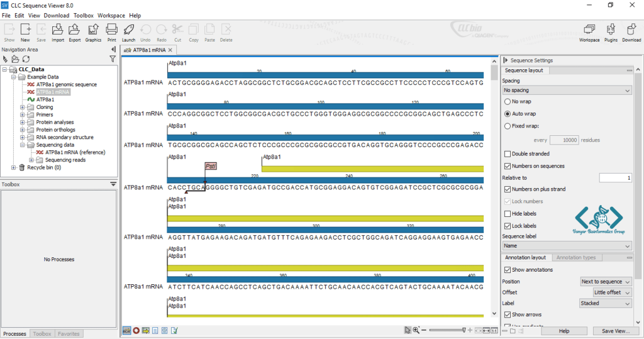Toggle the Hide labels checkbox
Image resolution: width=644 pixels, height=339 pixels.
[508, 214]
